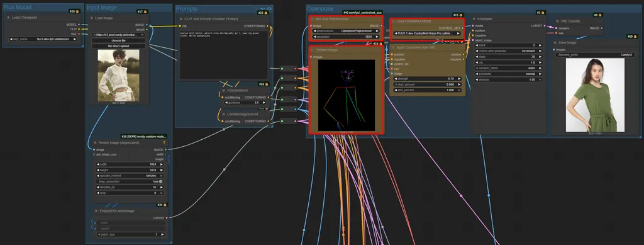
Task: Adjust the strength field in Apply ControlNet
Action: click(427, 79)
